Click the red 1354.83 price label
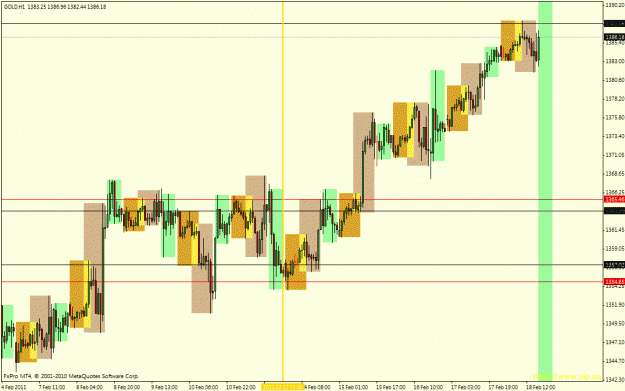The width and height of the screenshot is (625, 391). (614, 282)
